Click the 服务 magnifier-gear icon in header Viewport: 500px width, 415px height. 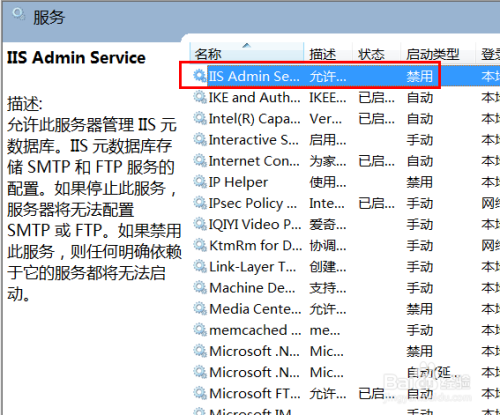click(18, 14)
